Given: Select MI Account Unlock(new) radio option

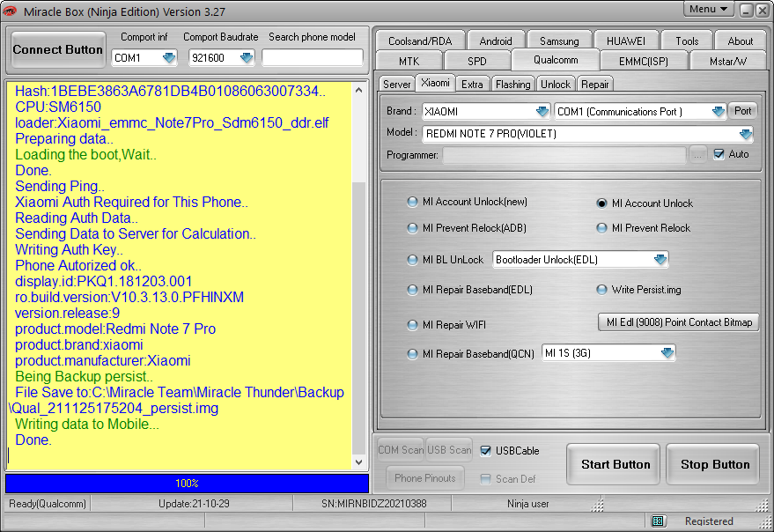Looking at the screenshot, I should [412, 202].
